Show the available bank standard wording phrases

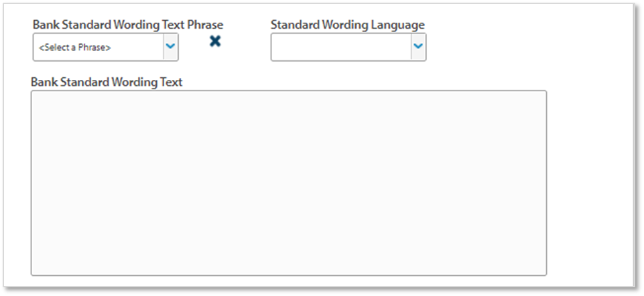[x=170, y=46]
